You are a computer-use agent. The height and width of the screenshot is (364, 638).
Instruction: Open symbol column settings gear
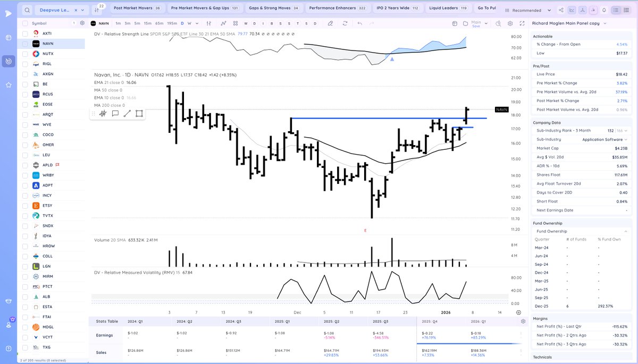(82, 23)
